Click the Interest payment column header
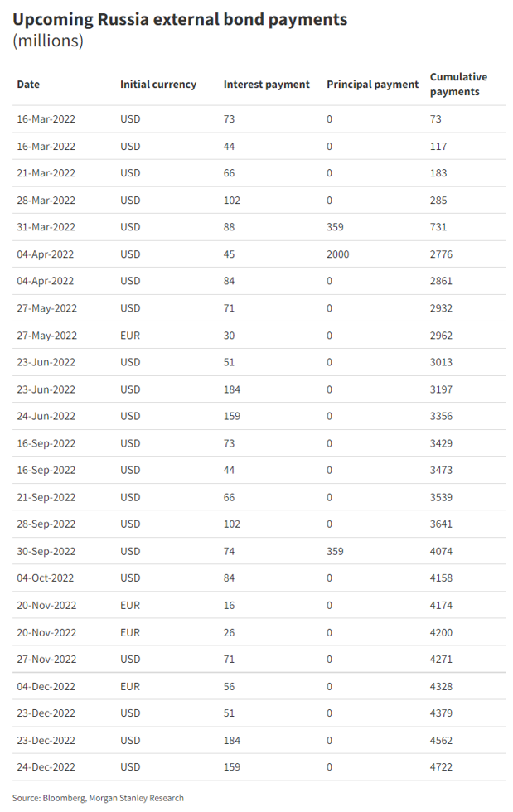 point(267,84)
